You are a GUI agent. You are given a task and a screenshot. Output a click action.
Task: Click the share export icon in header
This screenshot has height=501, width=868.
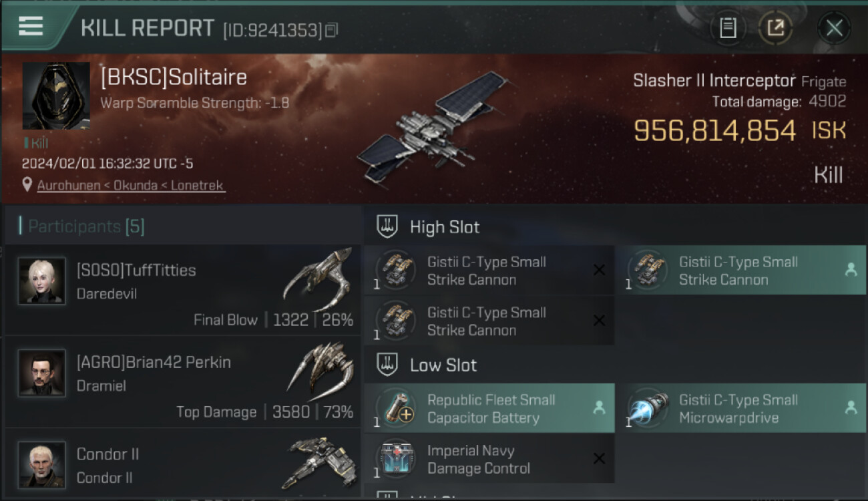point(775,28)
